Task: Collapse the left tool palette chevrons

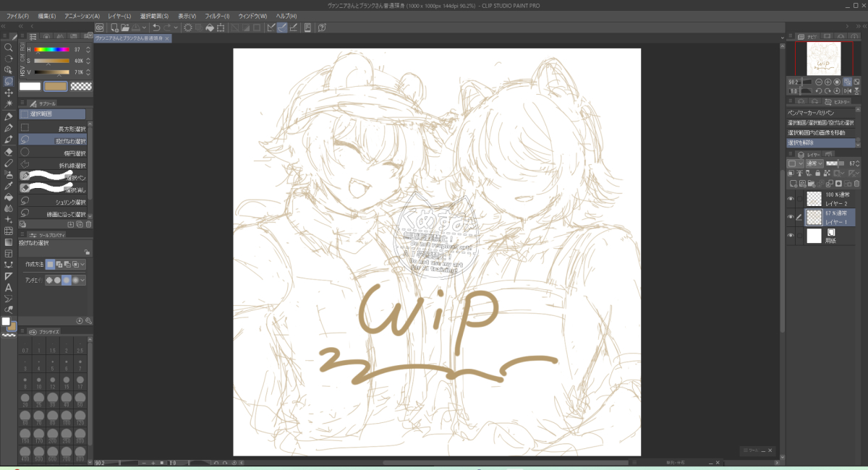Action: pyautogui.click(x=4, y=27)
